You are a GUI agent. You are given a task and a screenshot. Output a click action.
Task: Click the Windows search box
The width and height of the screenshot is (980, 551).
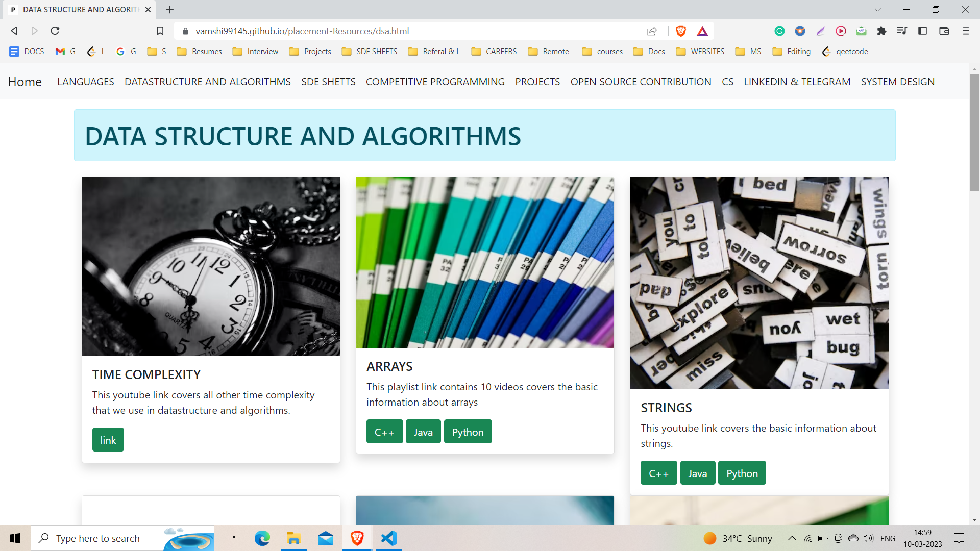click(x=122, y=538)
